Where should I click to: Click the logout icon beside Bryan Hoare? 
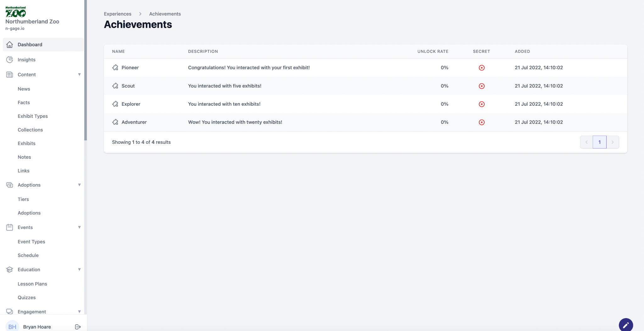[78, 327]
